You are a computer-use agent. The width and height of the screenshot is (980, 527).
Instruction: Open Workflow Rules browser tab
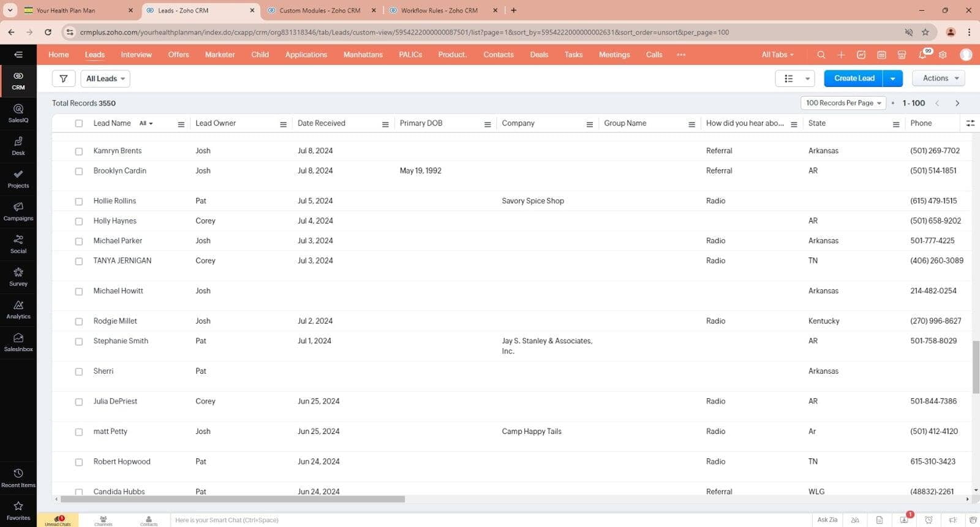[x=439, y=10]
